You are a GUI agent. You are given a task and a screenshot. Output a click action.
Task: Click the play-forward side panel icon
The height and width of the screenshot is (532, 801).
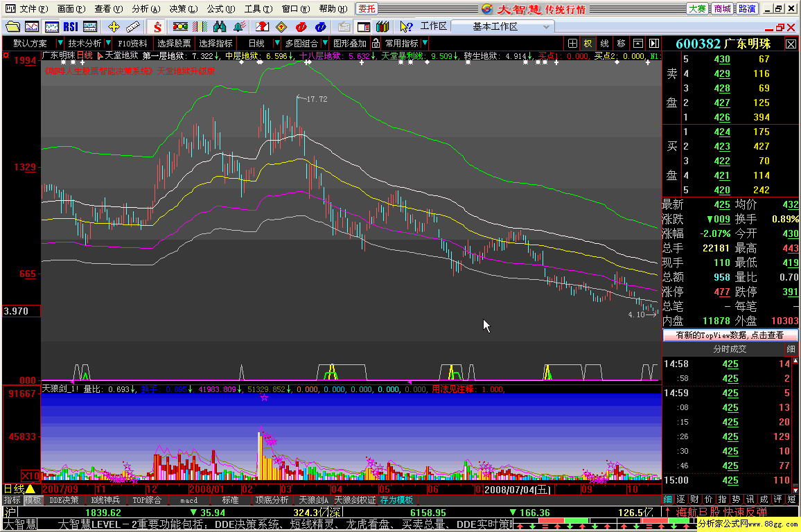tap(654, 44)
